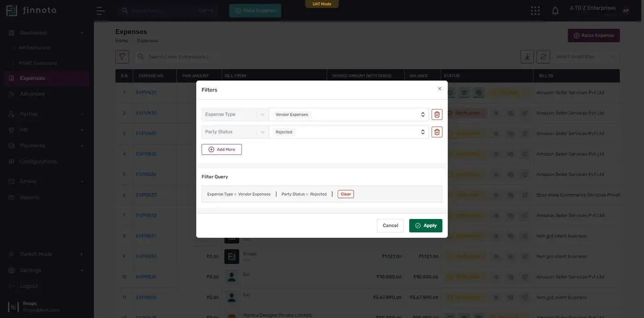644x318 pixels.
Task: Clear the filter query
Action: pos(346,194)
